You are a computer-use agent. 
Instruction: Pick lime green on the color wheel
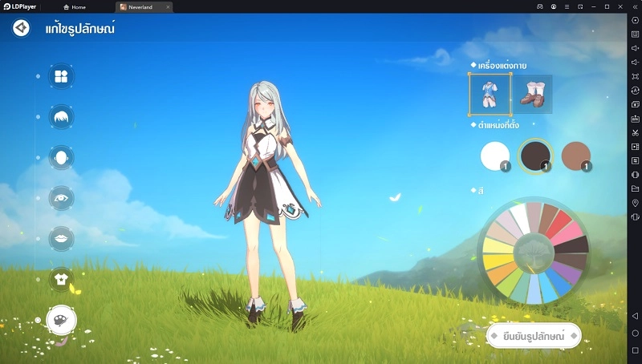pos(510,283)
